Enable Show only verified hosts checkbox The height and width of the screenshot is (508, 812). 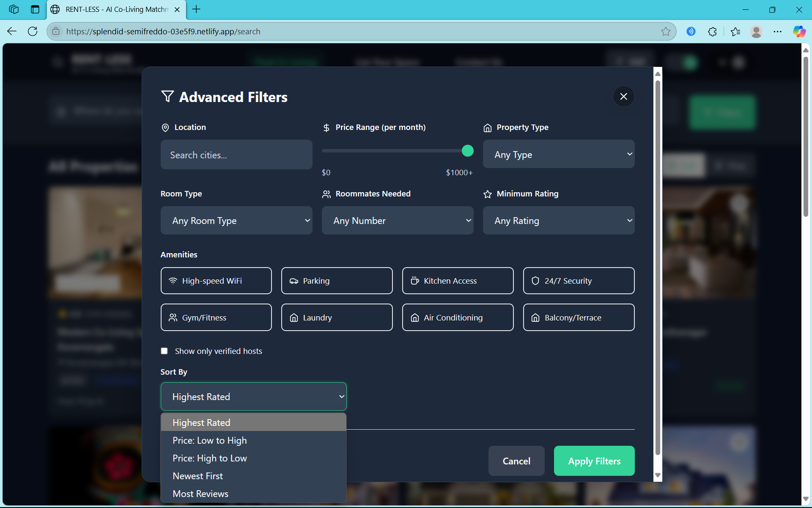click(165, 351)
